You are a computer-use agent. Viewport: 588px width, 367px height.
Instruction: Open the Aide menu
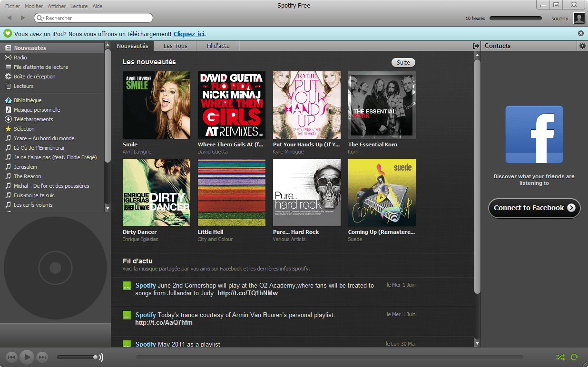click(x=98, y=6)
